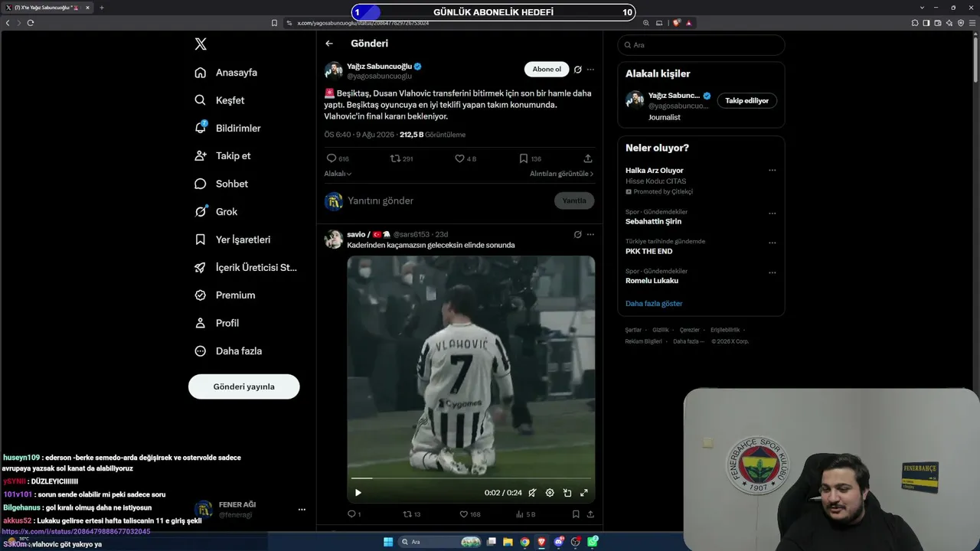Like savio's post (168)
Image resolution: width=980 pixels, height=551 pixels.
point(469,514)
